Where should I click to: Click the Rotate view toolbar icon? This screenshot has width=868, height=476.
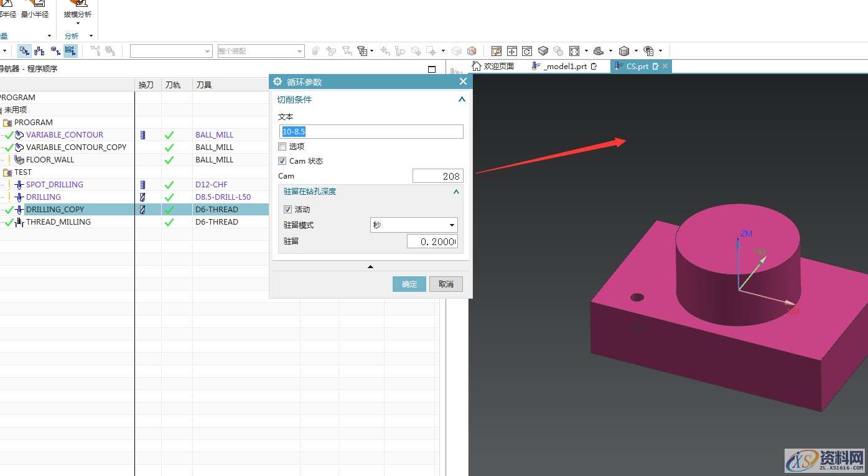pyautogui.click(x=527, y=51)
